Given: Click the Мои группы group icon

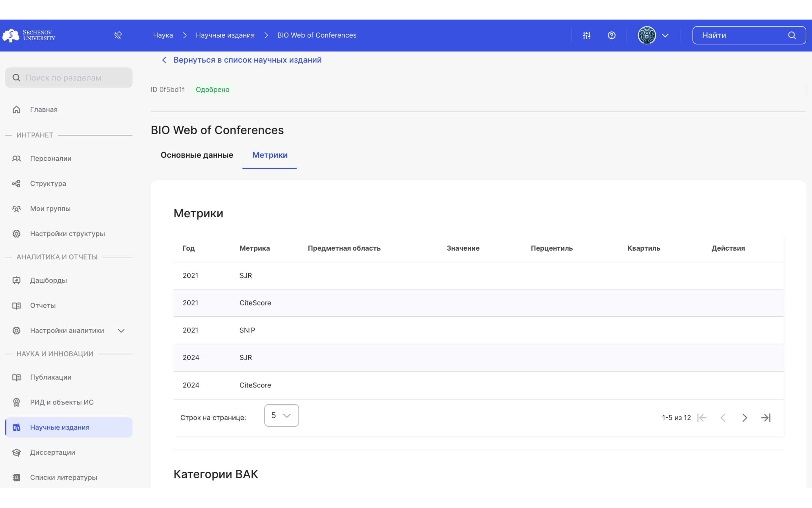Looking at the screenshot, I should coord(16,209).
